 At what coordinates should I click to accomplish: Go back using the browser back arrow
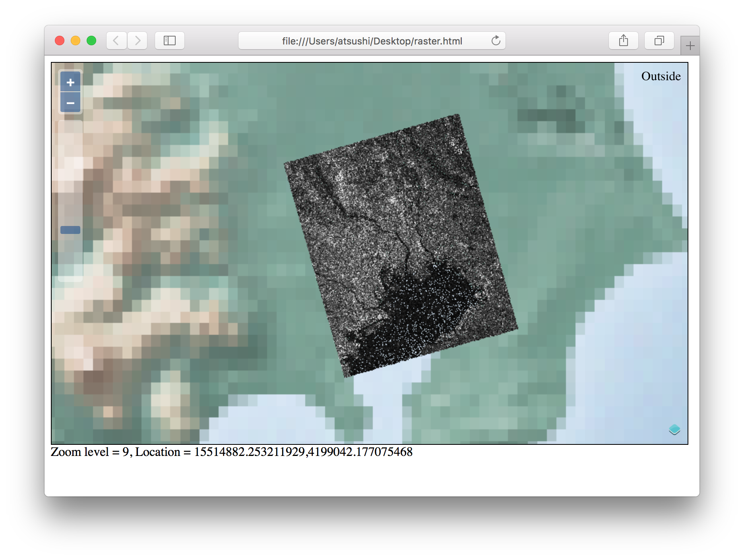tap(116, 41)
